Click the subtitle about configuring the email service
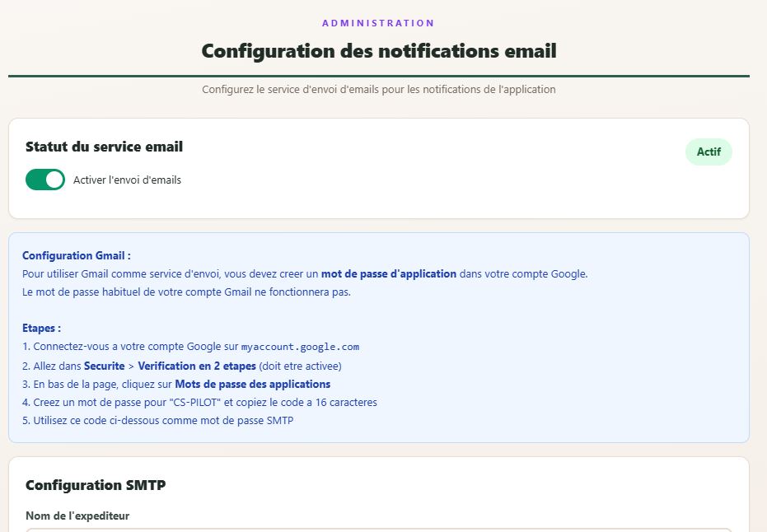 coord(379,89)
